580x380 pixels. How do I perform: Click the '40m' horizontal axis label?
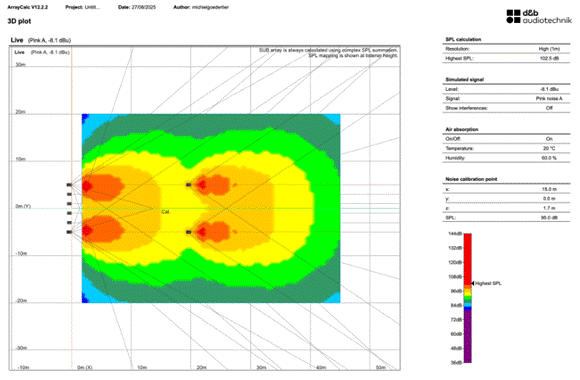click(x=321, y=367)
